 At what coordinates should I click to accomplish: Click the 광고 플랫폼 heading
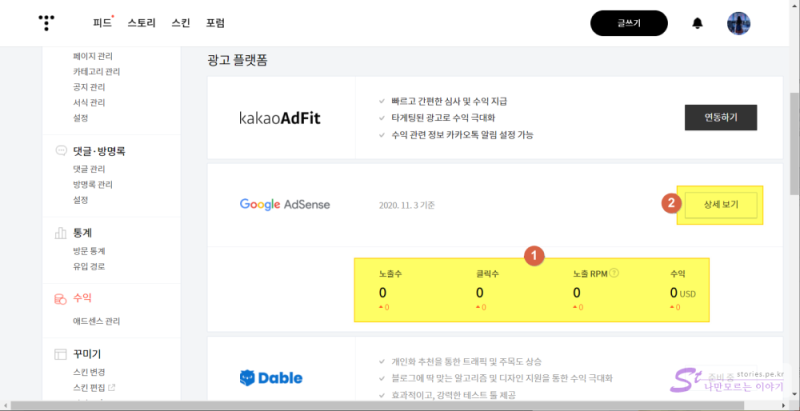click(237, 60)
